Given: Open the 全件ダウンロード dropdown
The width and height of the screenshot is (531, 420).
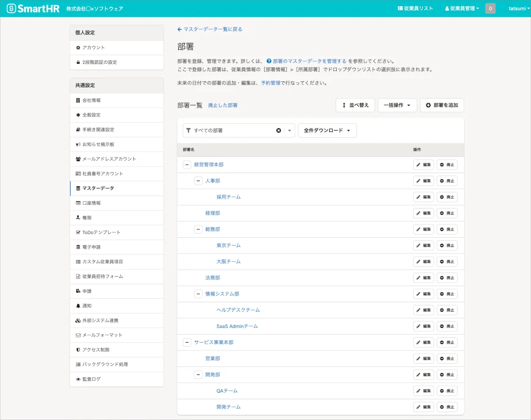Looking at the screenshot, I should point(327,131).
